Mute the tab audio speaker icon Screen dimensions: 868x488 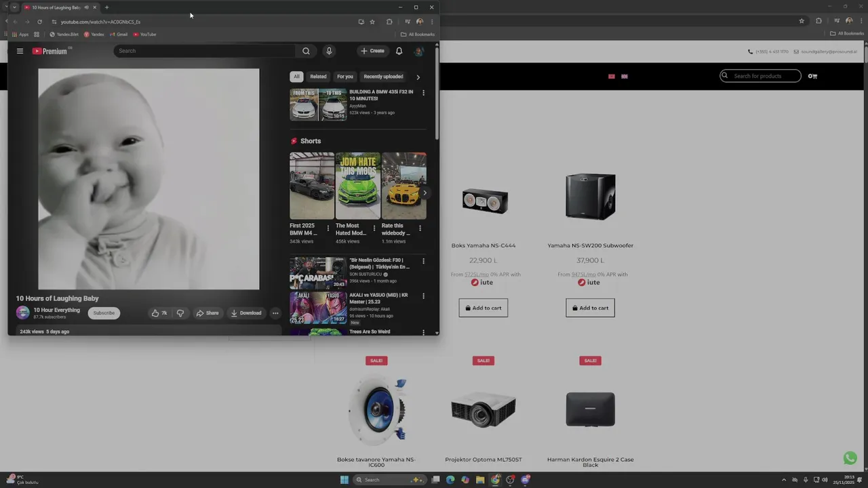point(86,7)
